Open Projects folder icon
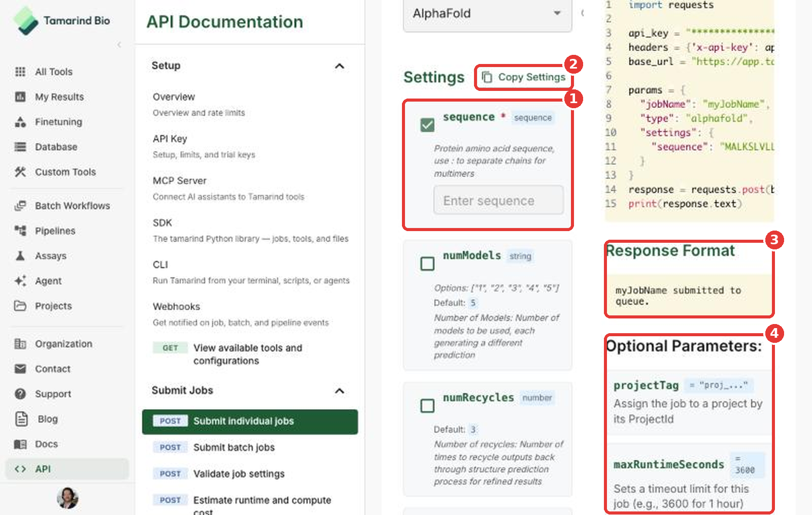The image size is (812, 515). click(20, 306)
